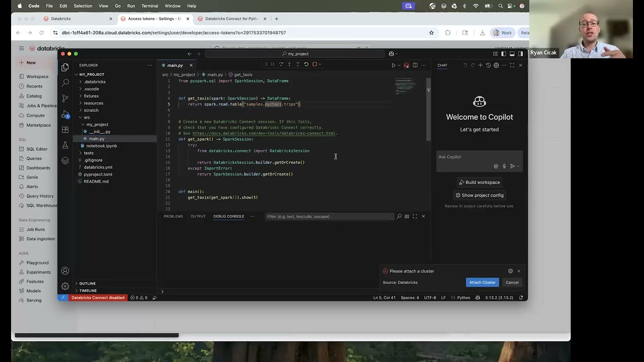Click the debug Stop button

(314, 64)
